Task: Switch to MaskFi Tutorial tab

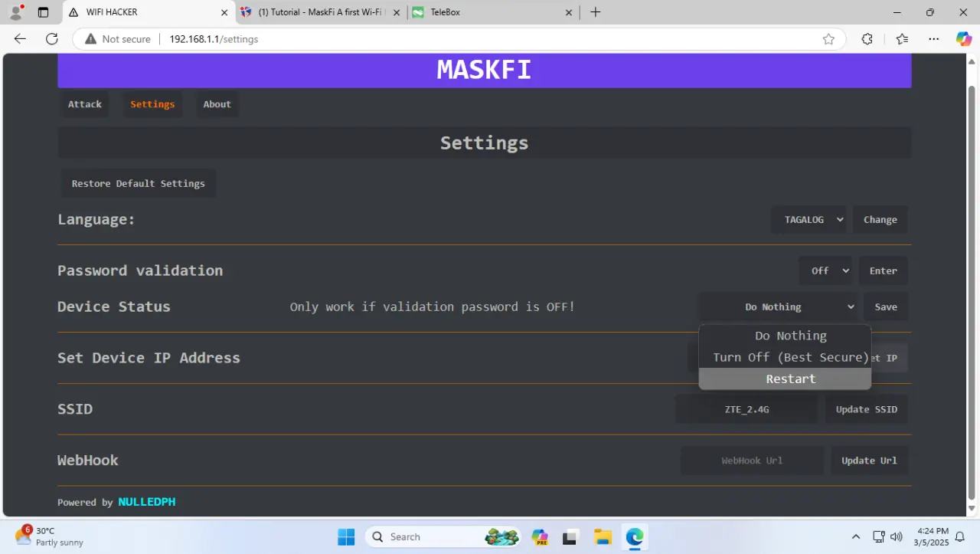Action: click(x=322, y=12)
